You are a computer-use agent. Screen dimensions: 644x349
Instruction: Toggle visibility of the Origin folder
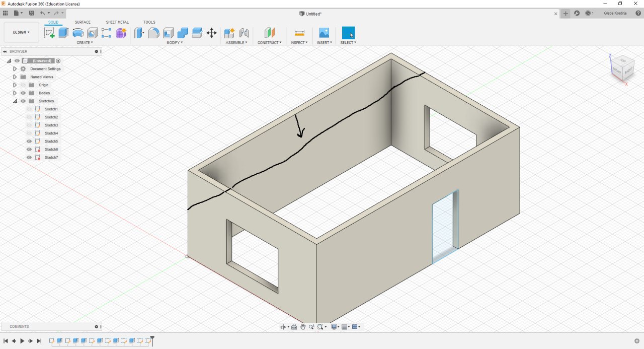pyautogui.click(x=23, y=85)
